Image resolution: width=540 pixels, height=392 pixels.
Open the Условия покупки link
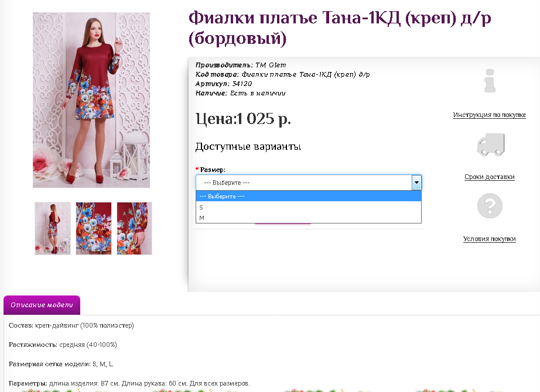(x=490, y=239)
